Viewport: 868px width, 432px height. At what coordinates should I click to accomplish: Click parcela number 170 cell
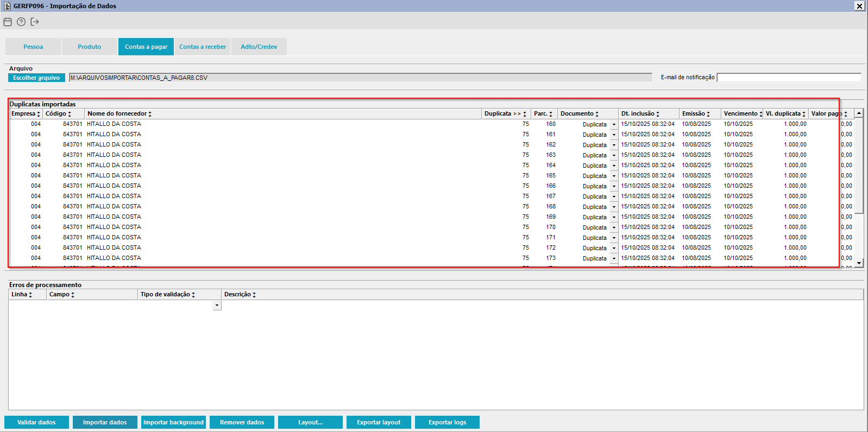coord(551,227)
